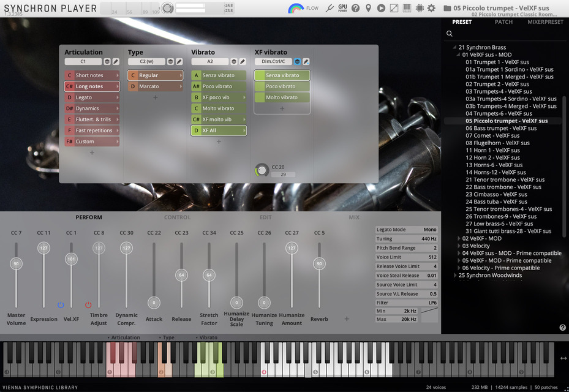This screenshot has width=569, height=392.
Task: Click the layers icon in Vibrato column
Action: coord(234,62)
